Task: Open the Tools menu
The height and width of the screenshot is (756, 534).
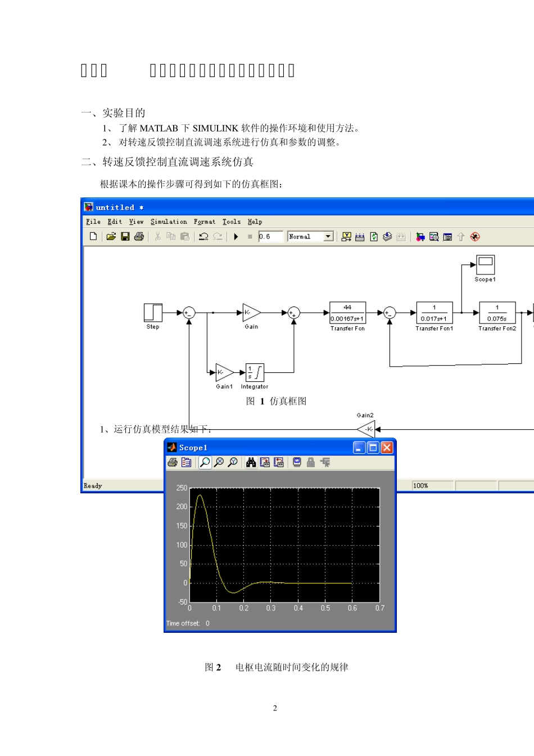Action: [x=231, y=222]
